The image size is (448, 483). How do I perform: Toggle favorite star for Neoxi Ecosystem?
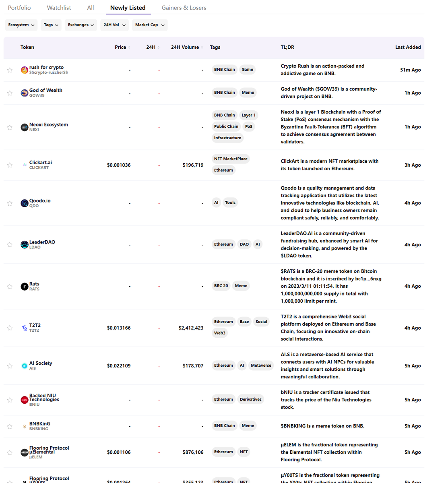pos(10,127)
